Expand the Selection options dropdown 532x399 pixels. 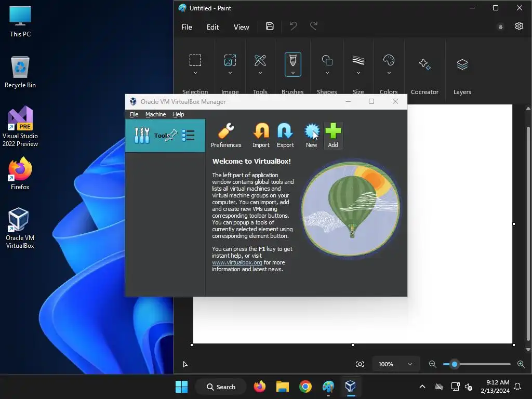pyautogui.click(x=195, y=73)
